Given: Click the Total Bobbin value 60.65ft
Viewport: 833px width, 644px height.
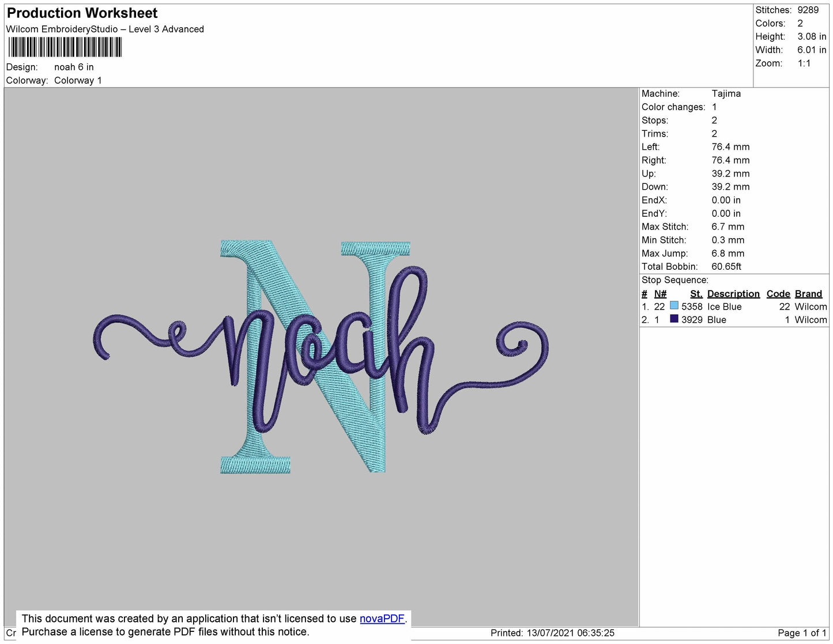Looking at the screenshot, I should 726,266.
